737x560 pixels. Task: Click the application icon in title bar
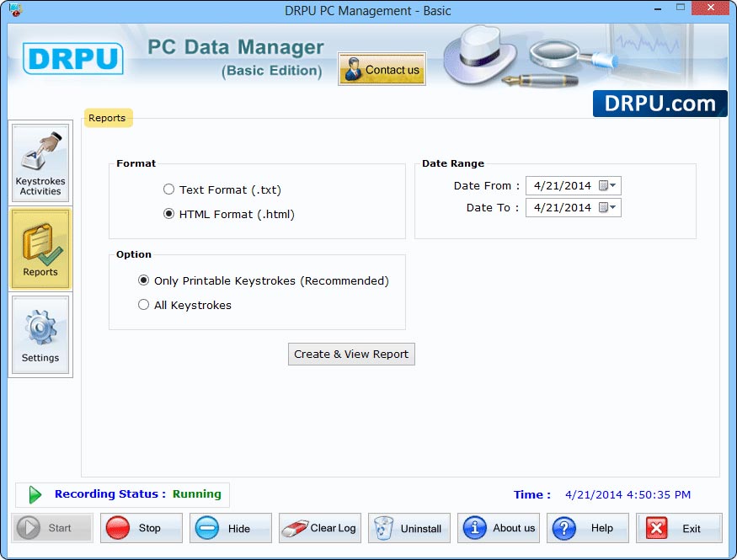15,10
